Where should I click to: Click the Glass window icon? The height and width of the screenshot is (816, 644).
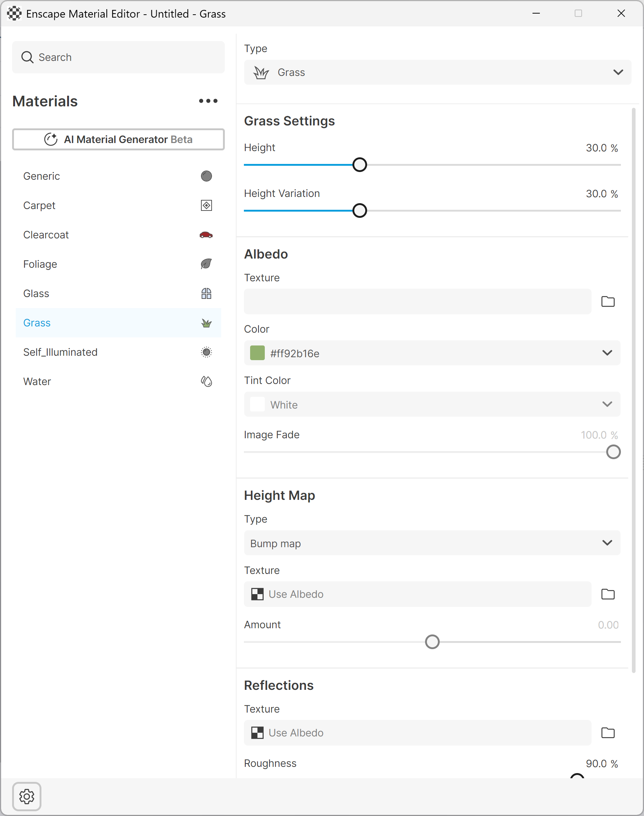(206, 293)
